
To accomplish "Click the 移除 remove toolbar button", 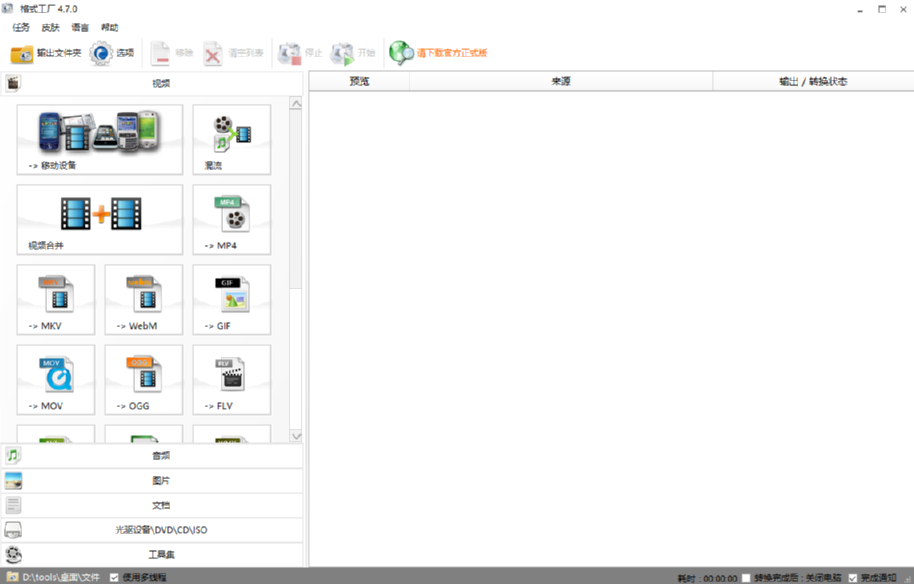I will [171, 53].
